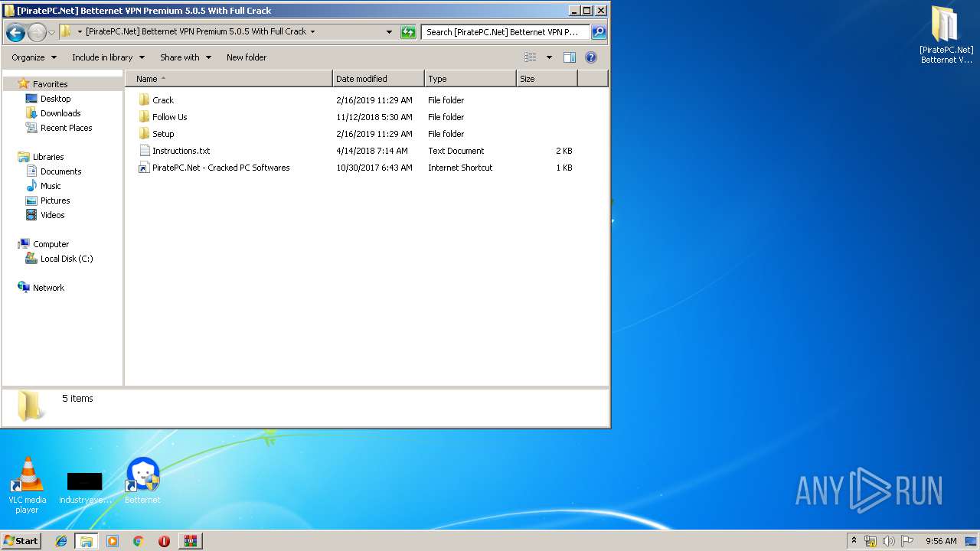The height and width of the screenshot is (551, 980).
Task: Open the Share with menu
Action: pos(185,57)
